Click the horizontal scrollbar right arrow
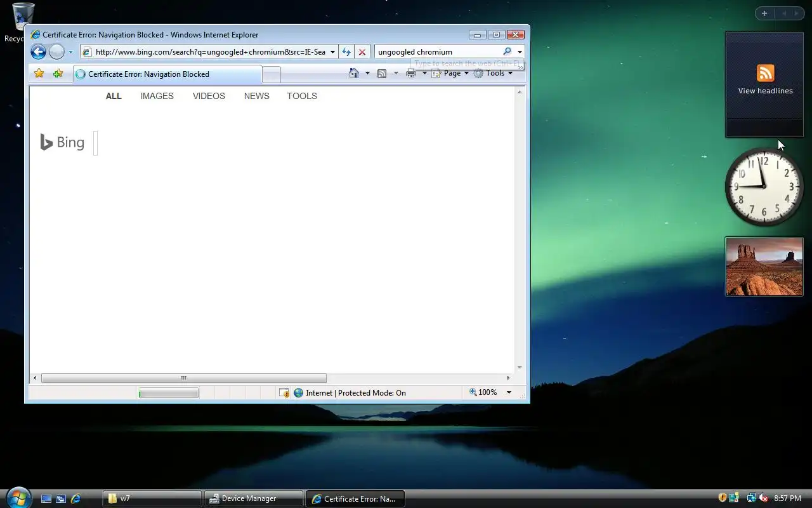812x508 pixels. (x=508, y=378)
